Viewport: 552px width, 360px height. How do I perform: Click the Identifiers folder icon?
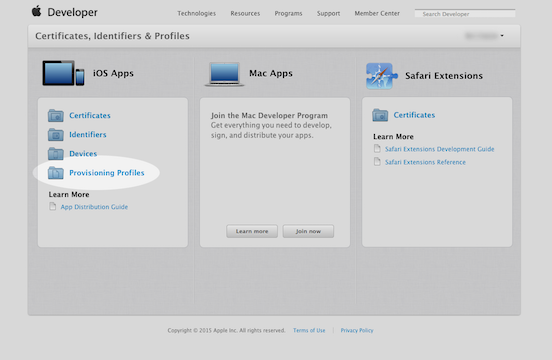click(56, 134)
